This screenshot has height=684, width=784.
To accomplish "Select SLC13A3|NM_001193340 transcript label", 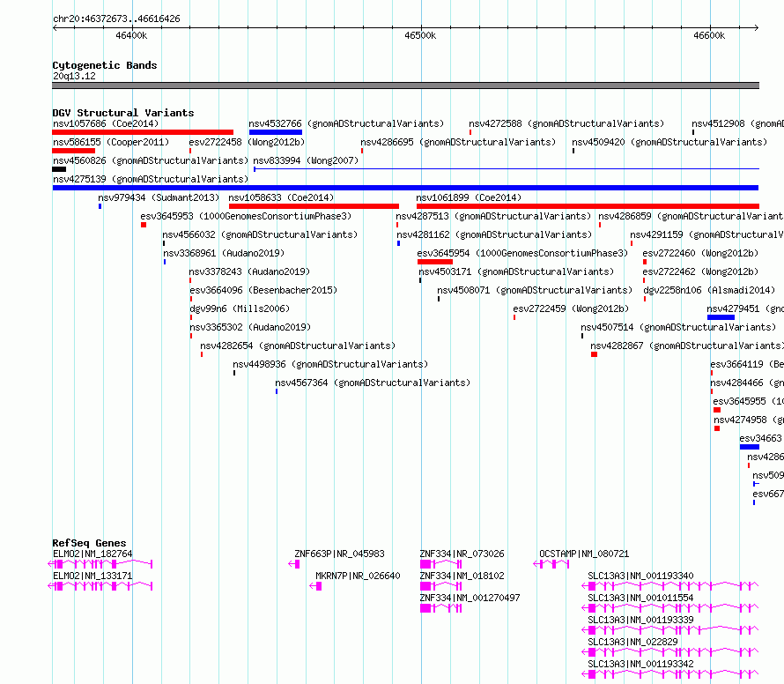I will [641, 576].
